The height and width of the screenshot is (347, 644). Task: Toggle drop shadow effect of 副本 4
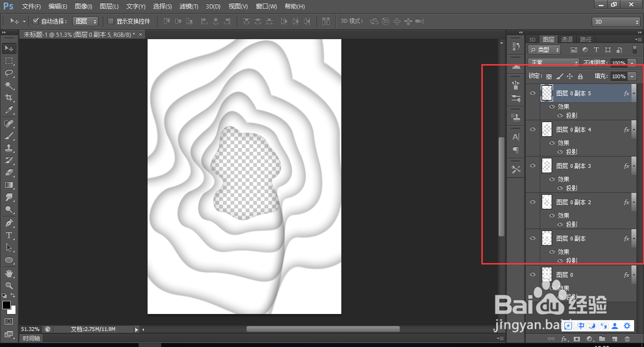(x=561, y=152)
